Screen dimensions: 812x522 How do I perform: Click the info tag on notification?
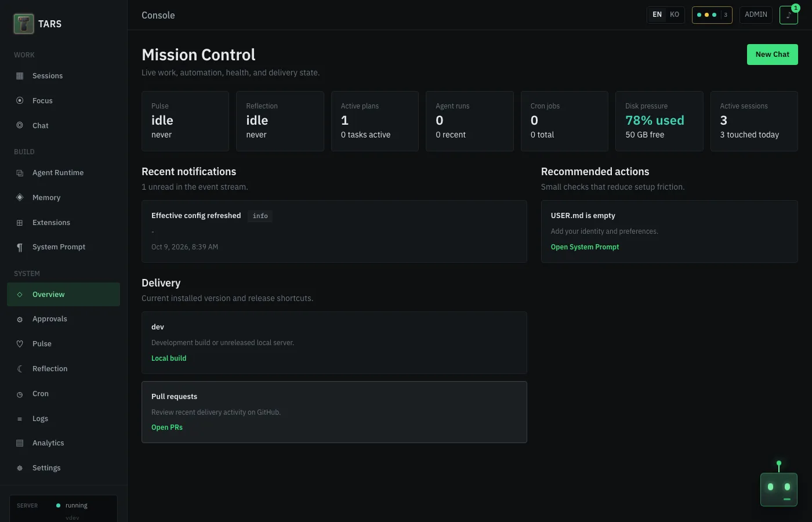260,216
